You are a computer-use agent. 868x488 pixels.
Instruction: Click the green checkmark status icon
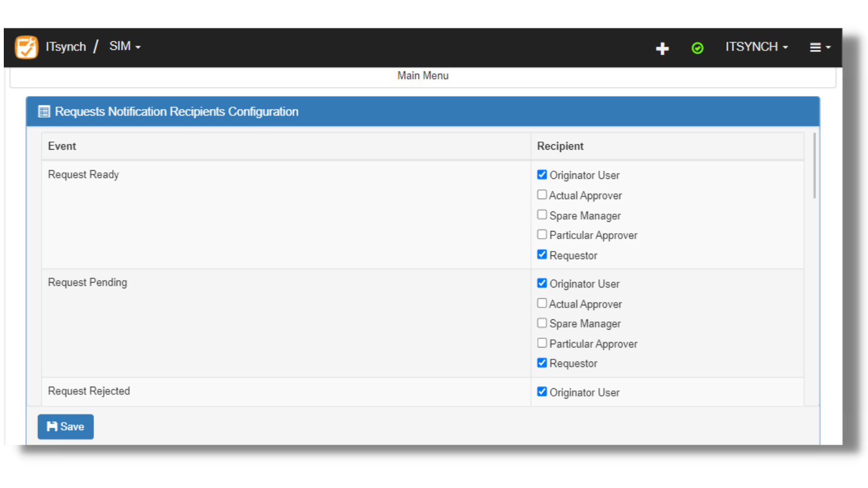point(697,48)
